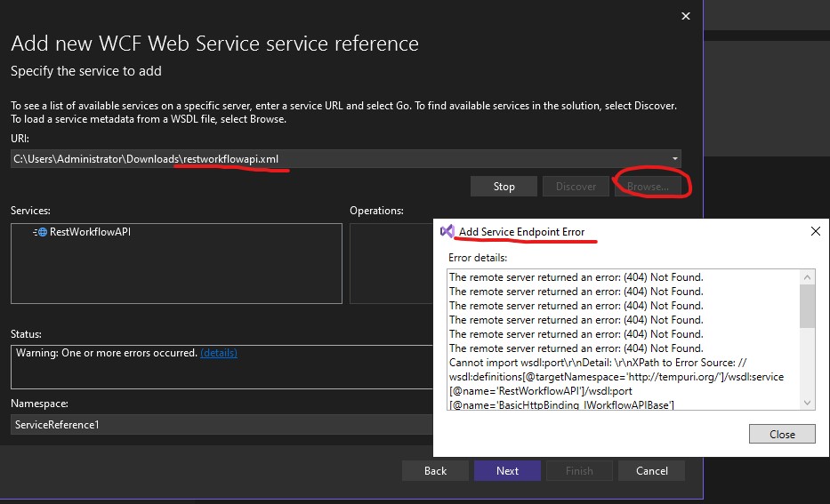Viewport: 830px width, 504px height.
Task: Cancel the service reference wizard
Action: coord(651,470)
